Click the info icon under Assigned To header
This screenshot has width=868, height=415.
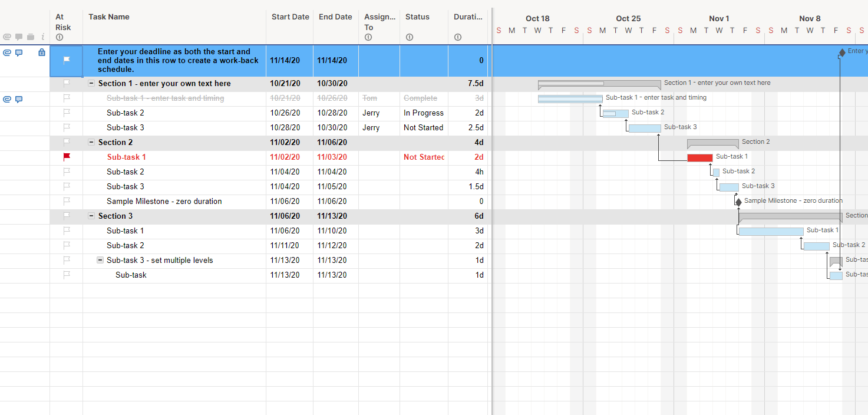[368, 37]
